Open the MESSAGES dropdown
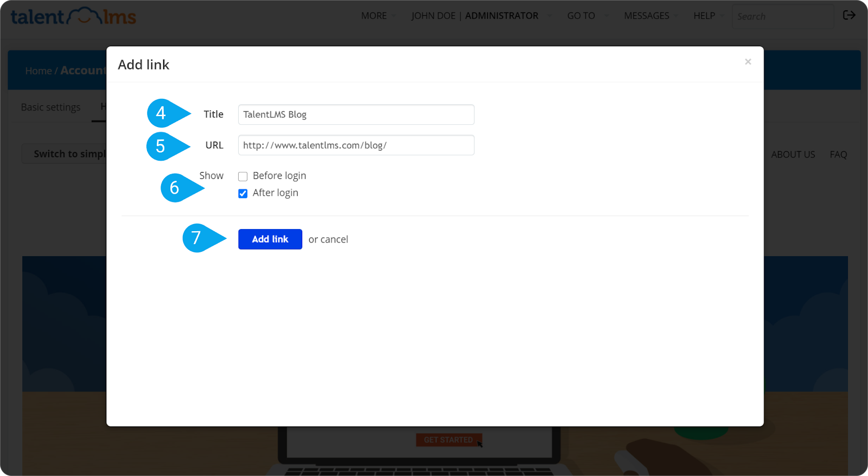 pyautogui.click(x=650, y=16)
